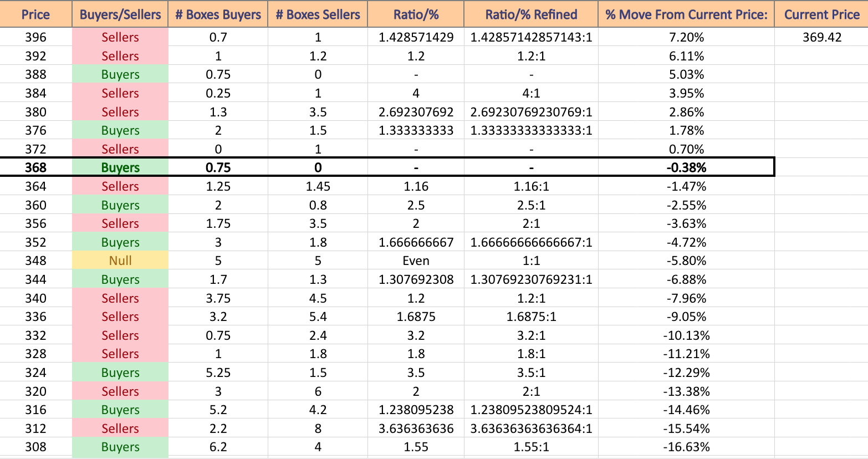Screen dimensions: 868x459
Task: Click the 8 boxes sellers cell
Action: (x=318, y=429)
